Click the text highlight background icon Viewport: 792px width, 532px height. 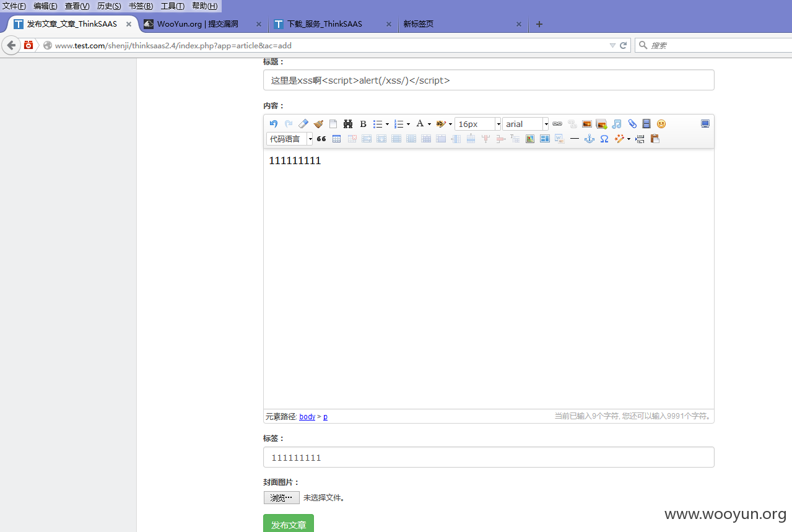pyautogui.click(x=441, y=124)
